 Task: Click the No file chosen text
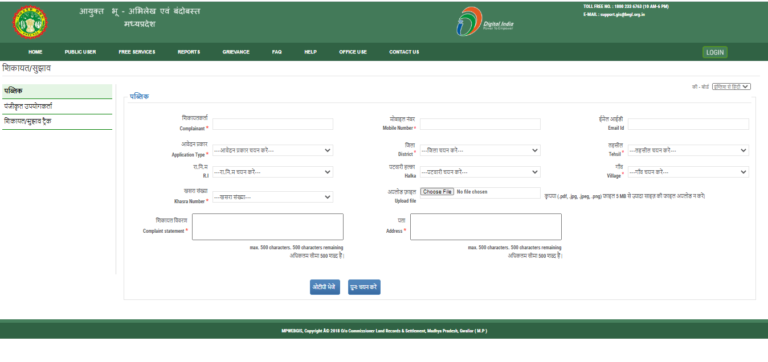[x=472, y=192]
